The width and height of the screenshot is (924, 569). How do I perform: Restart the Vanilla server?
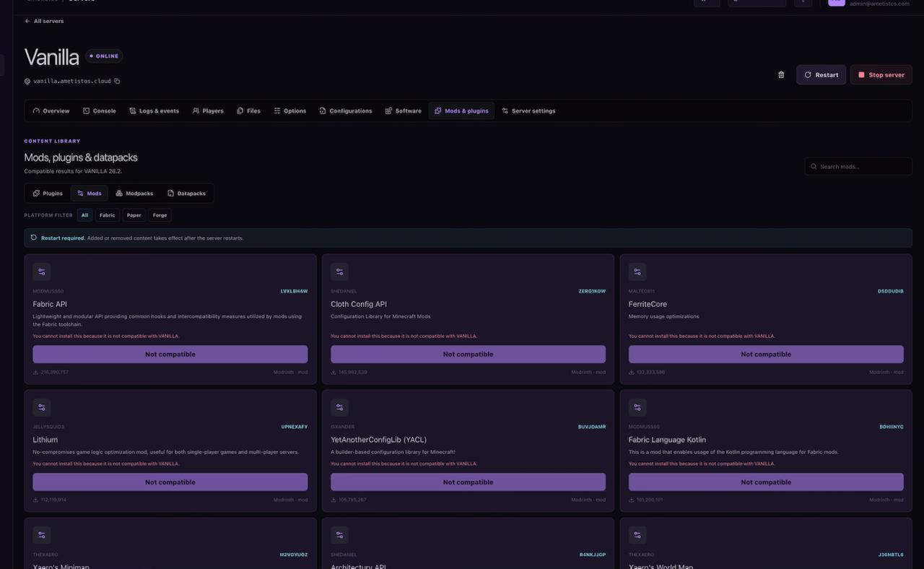[x=821, y=74]
